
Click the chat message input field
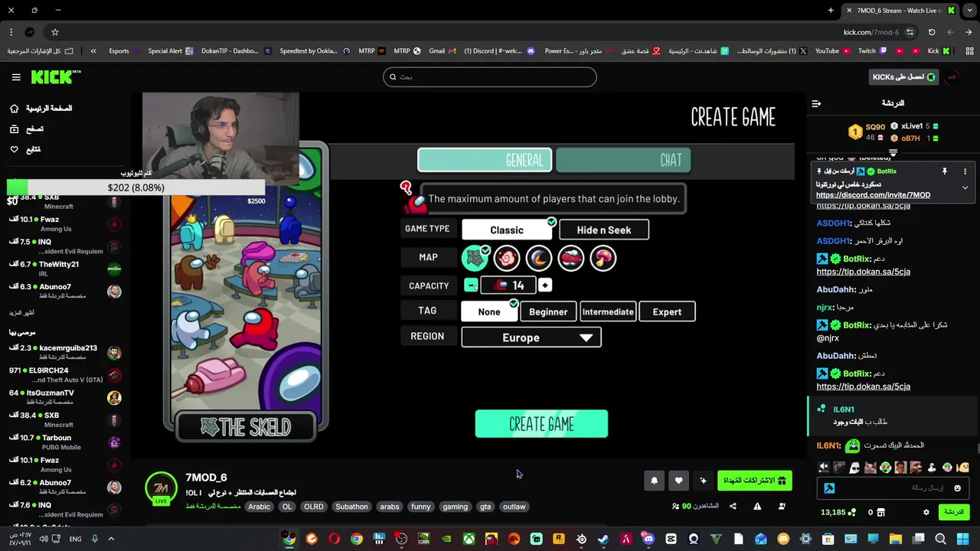tap(893, 488)
